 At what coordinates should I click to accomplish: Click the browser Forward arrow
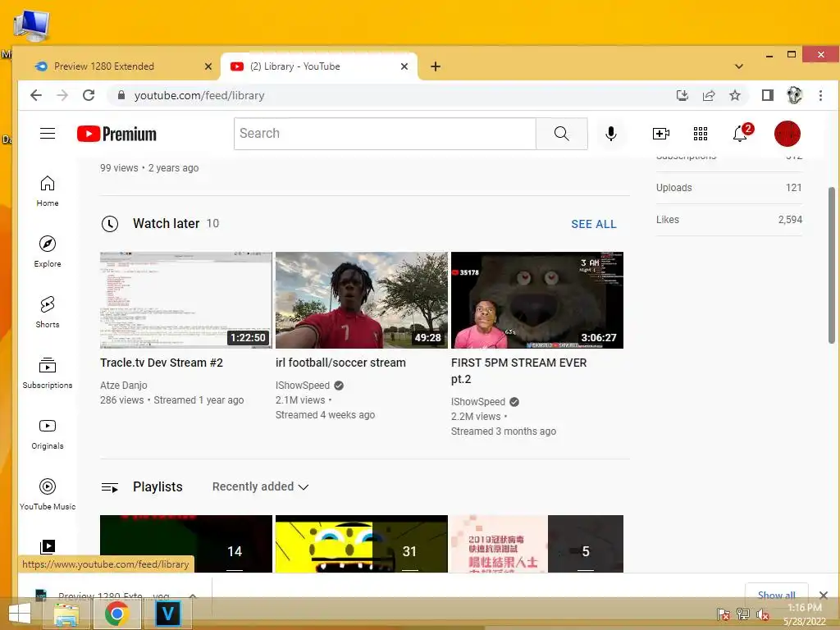[62, 95]
